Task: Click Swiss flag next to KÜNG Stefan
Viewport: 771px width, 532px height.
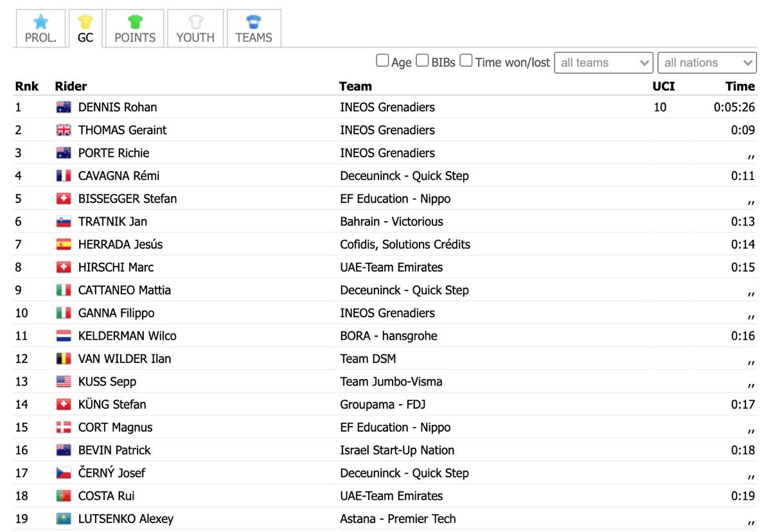Action: click(64, 405)
